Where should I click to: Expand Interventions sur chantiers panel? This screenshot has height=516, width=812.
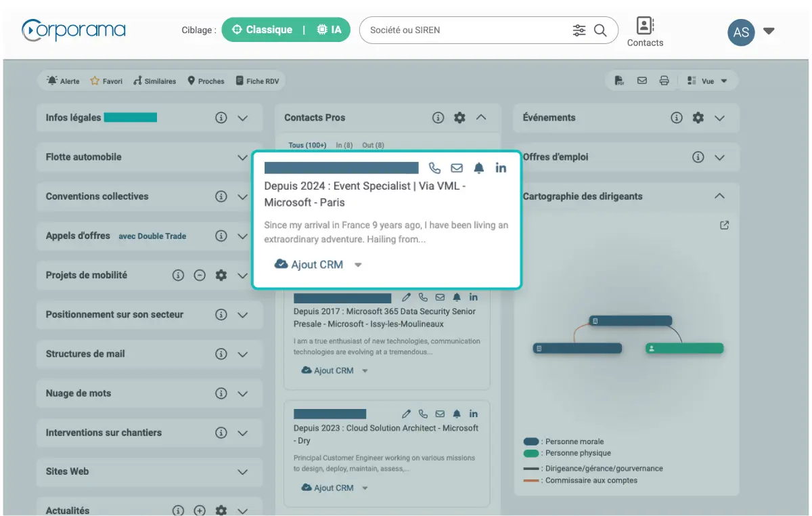pos(243,433)
